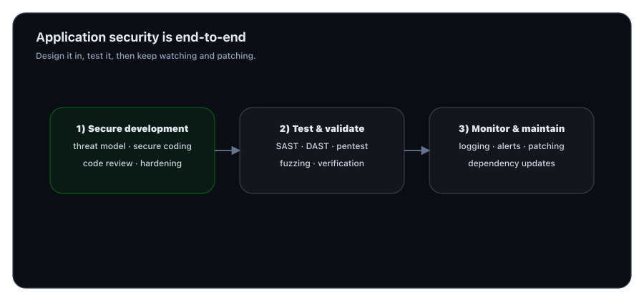
Task: Click the "SAST" label
Action: pyautogui.click(x=287, y=146)
